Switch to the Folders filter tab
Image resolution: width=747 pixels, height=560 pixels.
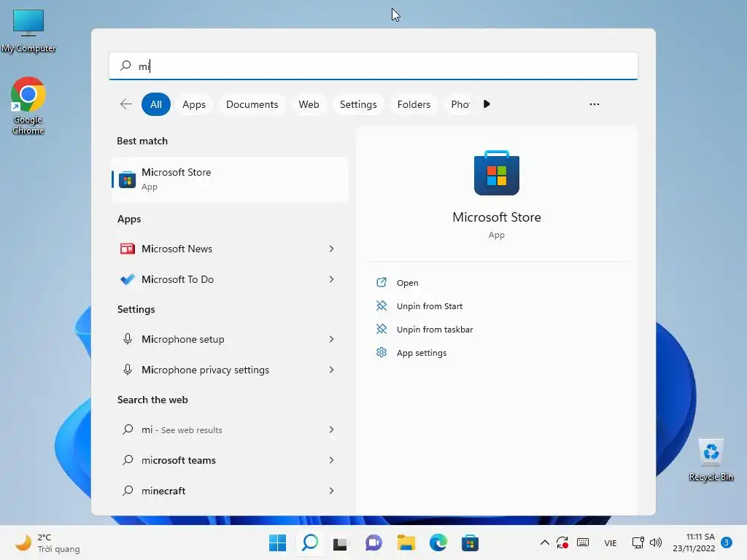coord(414,104)
